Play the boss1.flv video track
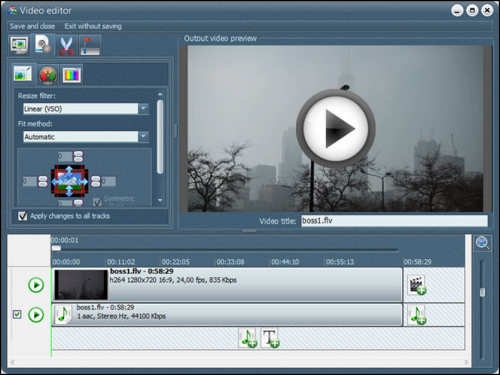Image resolution: width=500 pixels, height=375 pixels. (36, 285)
